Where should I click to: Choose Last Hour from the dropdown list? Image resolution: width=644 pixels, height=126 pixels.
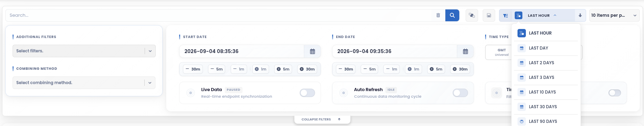[546, 33]
